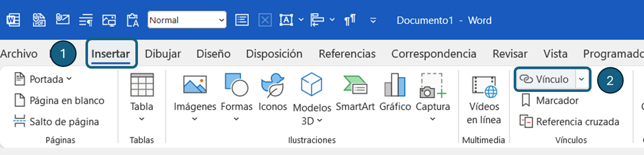Click the Documento1 - Word title text

[444, 20]
